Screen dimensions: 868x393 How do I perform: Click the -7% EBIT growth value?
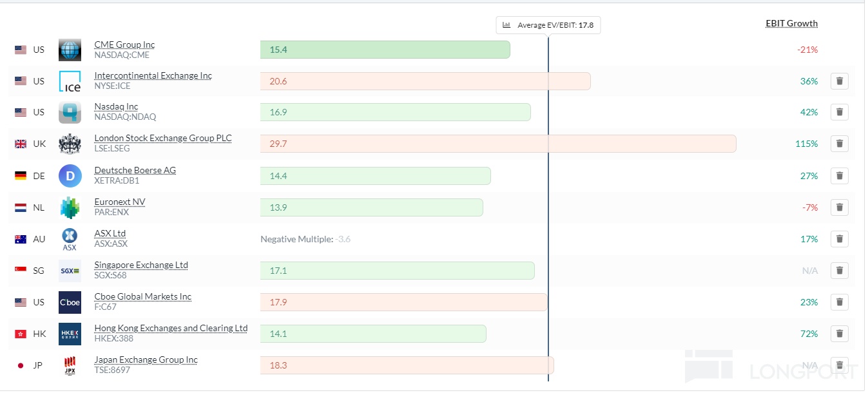tap(810, 207)
